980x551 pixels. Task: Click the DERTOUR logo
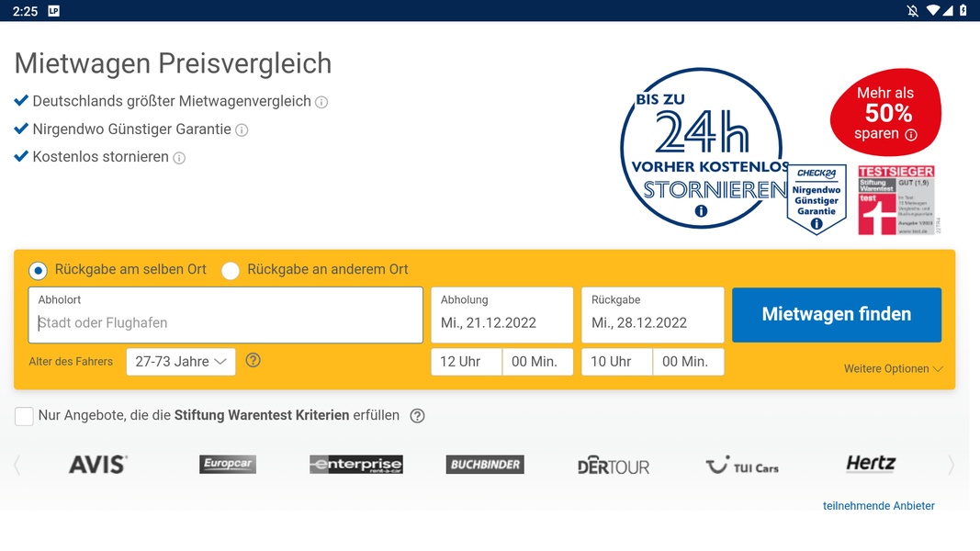tap(614, 466)
